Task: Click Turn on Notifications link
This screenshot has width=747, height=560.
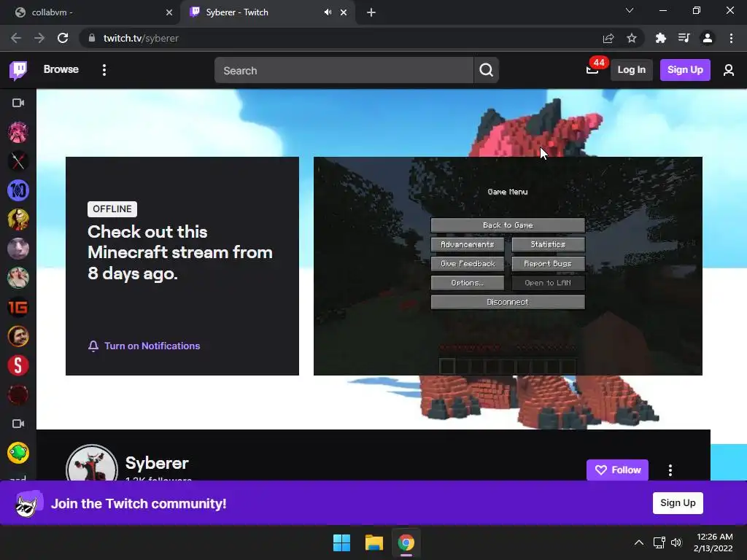Action: point(152,346)
